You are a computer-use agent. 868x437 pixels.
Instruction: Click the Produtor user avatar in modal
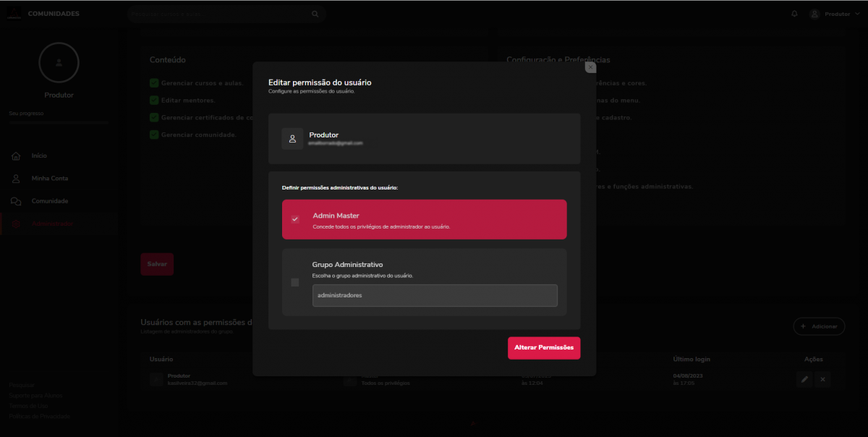tap(292, 139)
